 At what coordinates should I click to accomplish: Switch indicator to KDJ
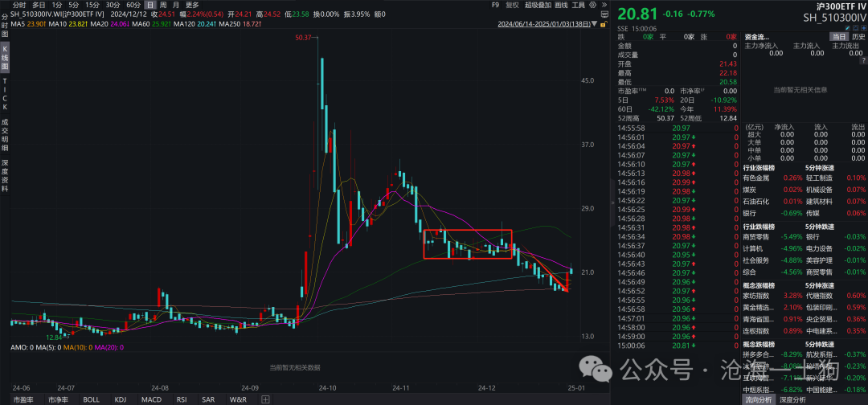(x=120, y=399)
